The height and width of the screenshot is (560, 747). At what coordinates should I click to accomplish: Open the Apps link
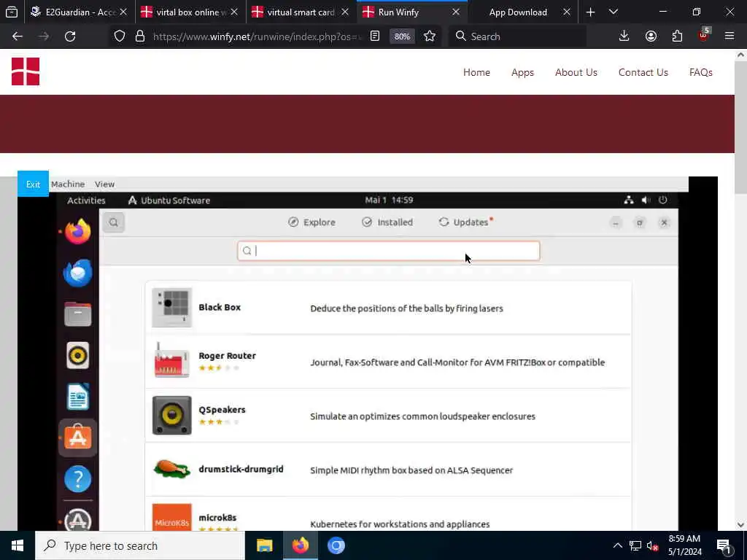pyautogui.click(x=522, y=72)
